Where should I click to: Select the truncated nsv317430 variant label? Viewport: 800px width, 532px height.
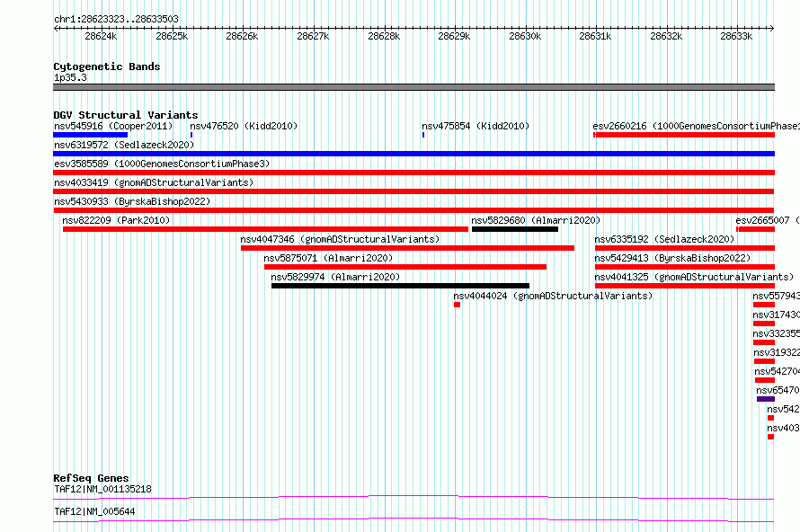776,315
